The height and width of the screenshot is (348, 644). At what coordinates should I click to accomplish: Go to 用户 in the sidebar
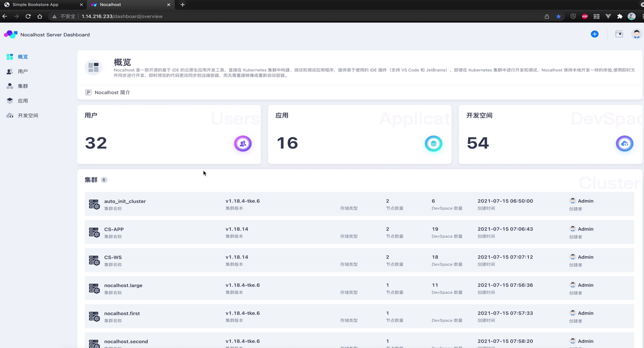pos(23,72)
